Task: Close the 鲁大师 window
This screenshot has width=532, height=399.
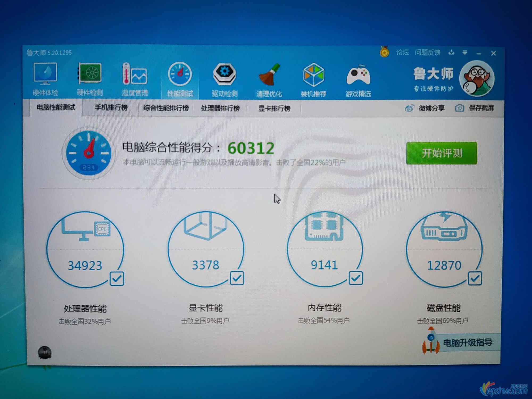Action: (x=493, y=53)
